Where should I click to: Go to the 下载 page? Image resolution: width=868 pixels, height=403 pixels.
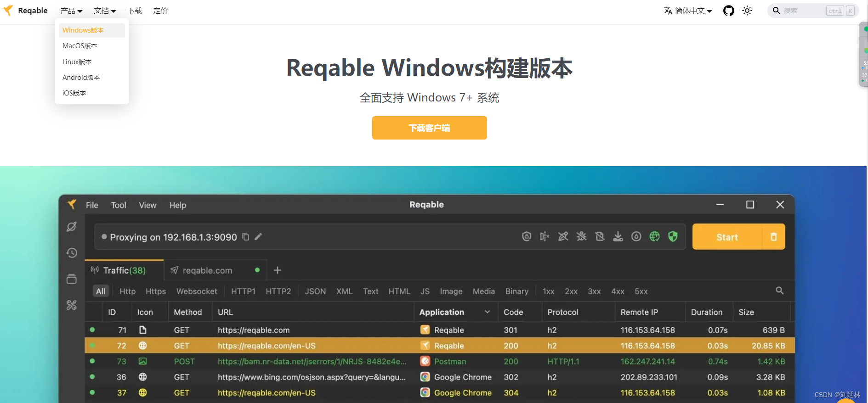(135, 11)
